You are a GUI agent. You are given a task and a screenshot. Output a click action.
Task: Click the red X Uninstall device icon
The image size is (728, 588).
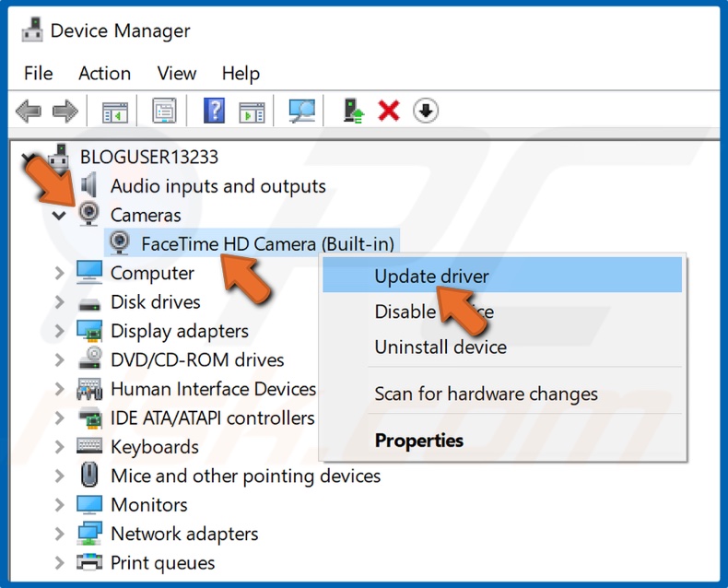point(389,111)
